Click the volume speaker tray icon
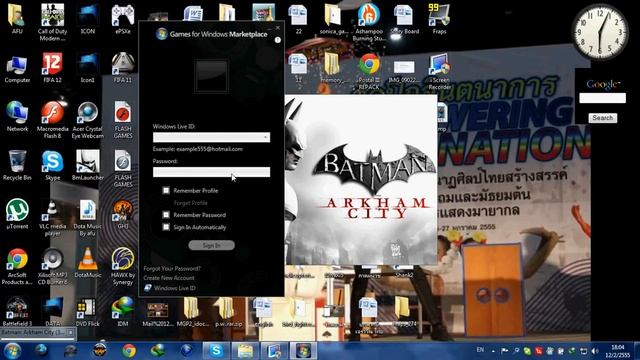Screen dimensions: 640x360 point(594,351)
